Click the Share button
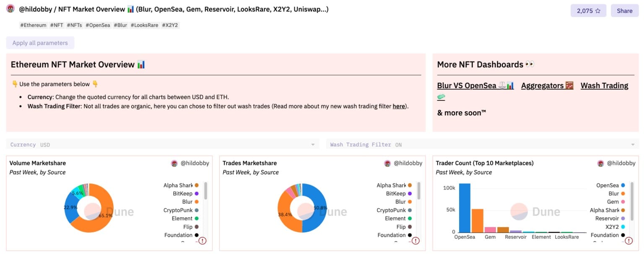This screenshot has width=644, height=254. (x=624, y=11)
